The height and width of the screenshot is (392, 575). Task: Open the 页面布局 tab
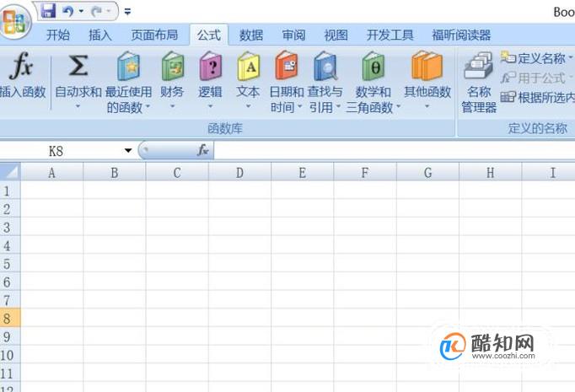click(x=154, y=35)
